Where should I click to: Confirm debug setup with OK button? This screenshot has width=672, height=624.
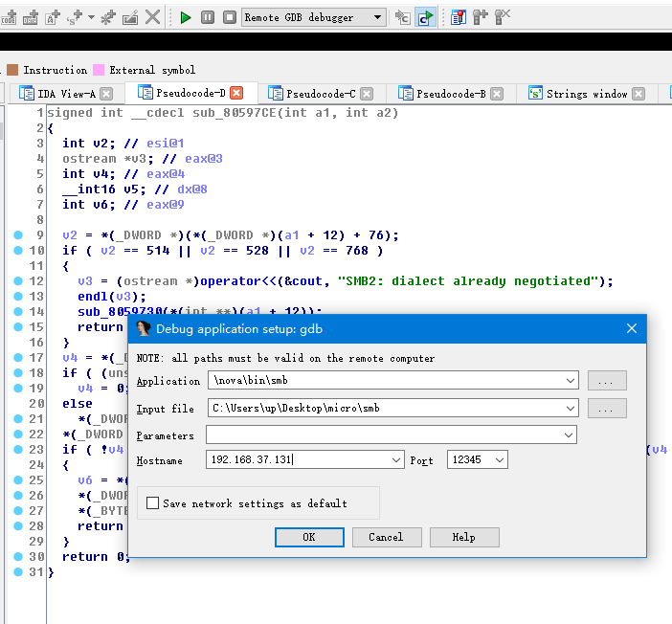[x=309, y=537]
